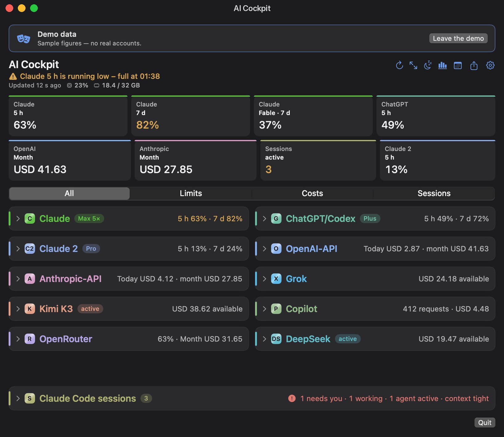Viewport: 504px width, 437px height.
Task: Click the blue O OpenAI-API icon
Action: click(x=276, y=248)
